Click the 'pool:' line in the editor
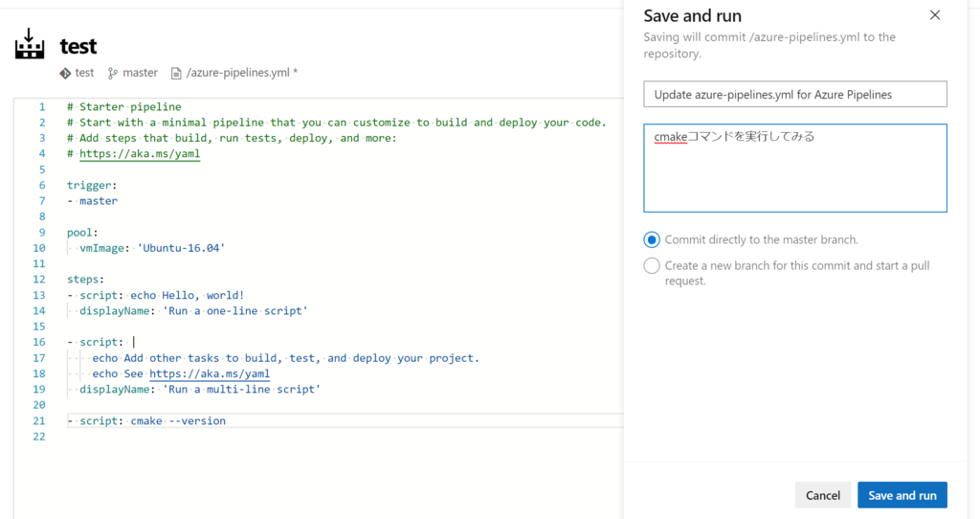980x519 pixels. [82, 233]
